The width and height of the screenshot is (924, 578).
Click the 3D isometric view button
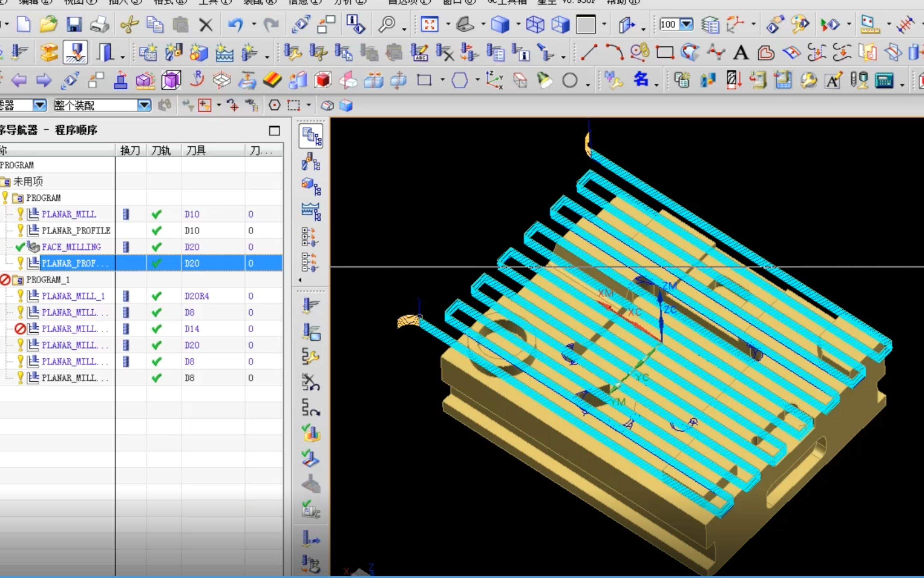point(502,25)
